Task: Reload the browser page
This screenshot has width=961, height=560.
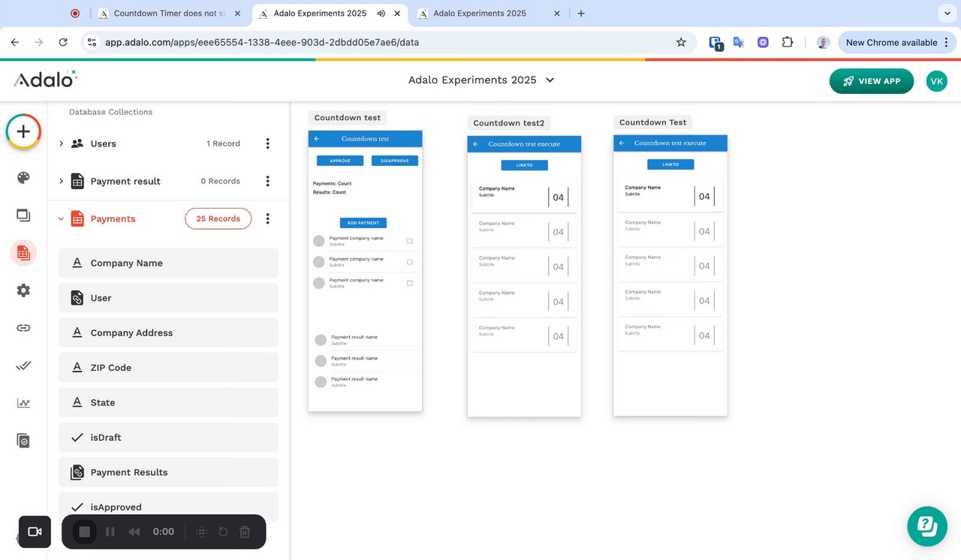Action: pos(63,43)
